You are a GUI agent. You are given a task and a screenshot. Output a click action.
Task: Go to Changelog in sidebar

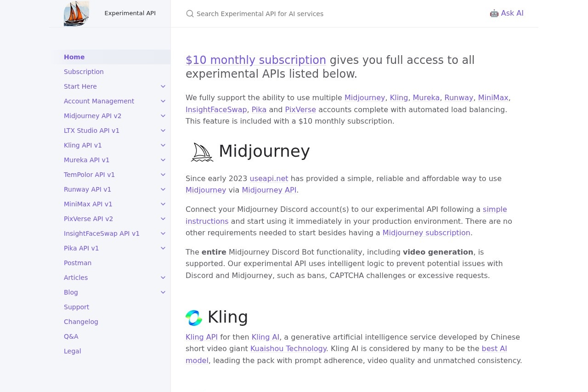(81, 322)
